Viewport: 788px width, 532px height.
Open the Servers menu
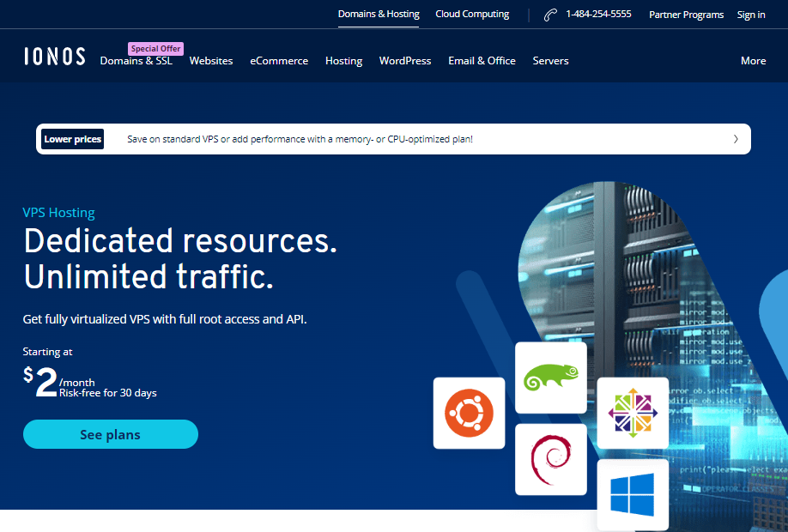click(x=551, y=61)
